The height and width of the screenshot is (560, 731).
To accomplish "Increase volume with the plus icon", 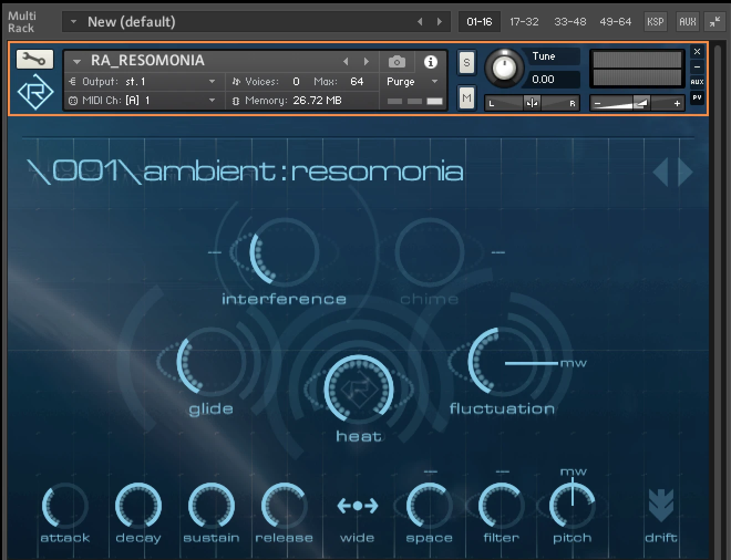I will 677,103.
